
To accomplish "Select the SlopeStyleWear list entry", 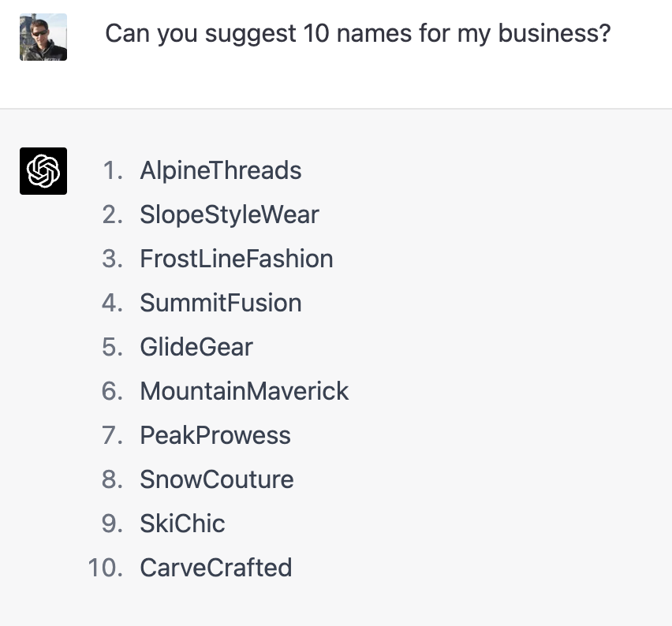I will click(230, 214).
